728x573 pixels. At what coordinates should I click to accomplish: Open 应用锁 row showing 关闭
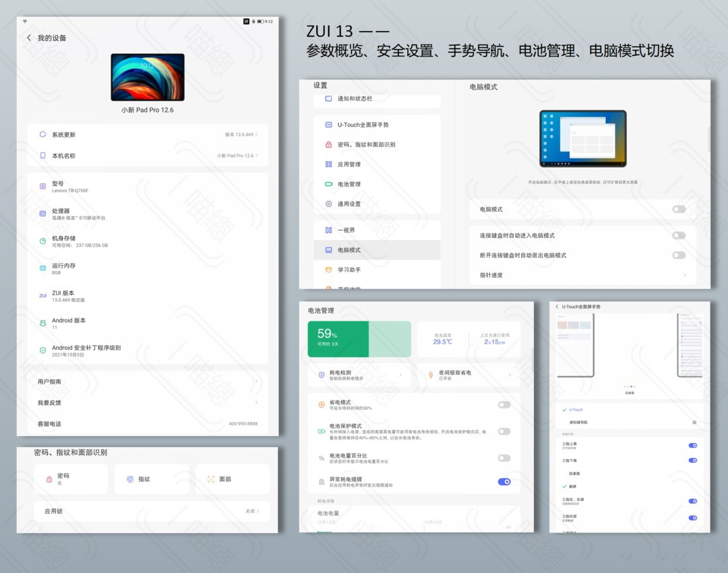click(x=152, y=511)
